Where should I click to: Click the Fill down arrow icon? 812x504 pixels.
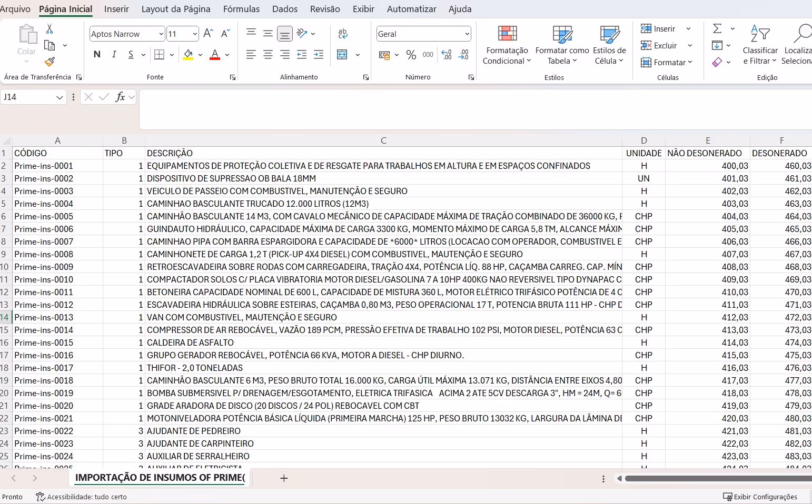(x=717, y=45)
